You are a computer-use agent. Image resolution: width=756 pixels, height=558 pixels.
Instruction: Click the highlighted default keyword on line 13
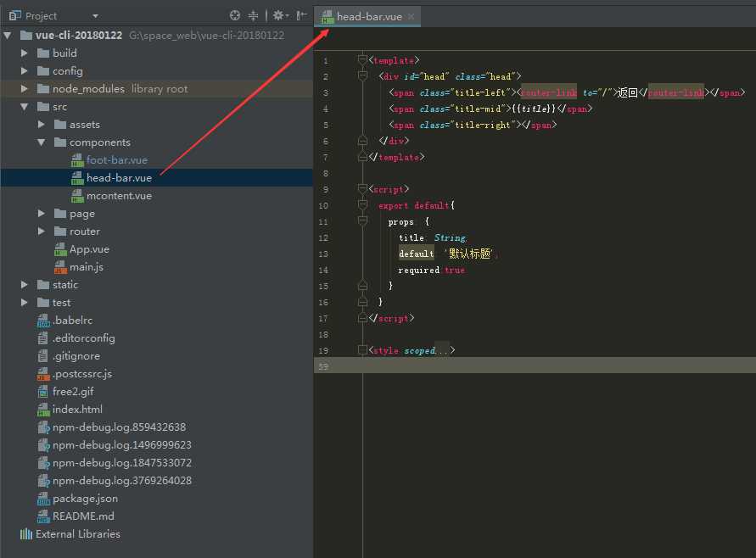pos(417,254)
